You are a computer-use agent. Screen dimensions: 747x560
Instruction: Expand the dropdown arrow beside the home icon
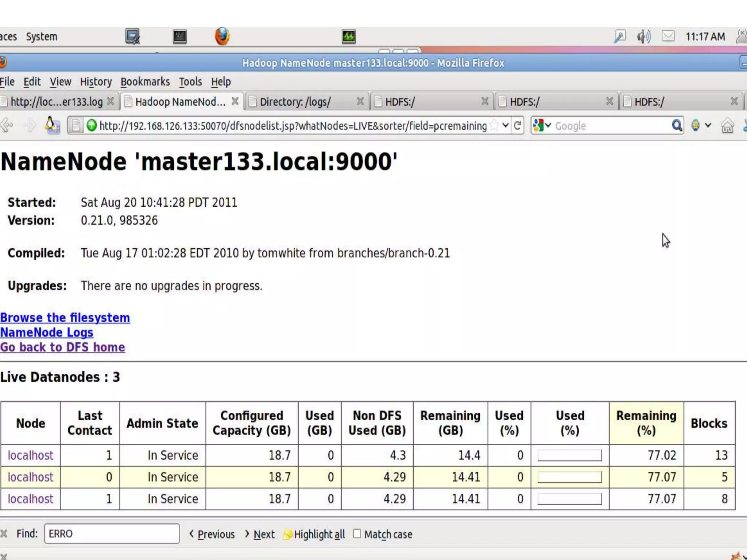[708, 126]
